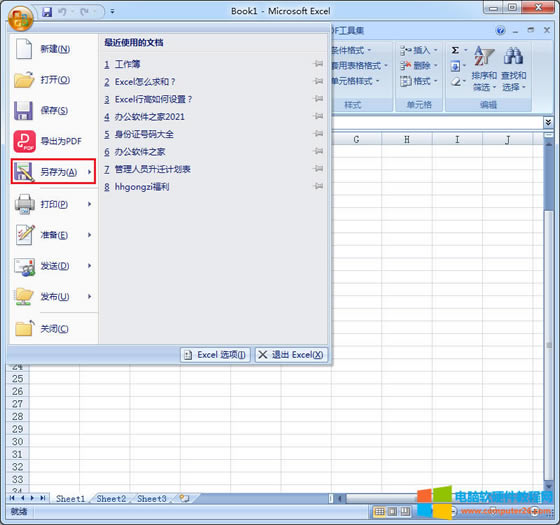Switch to Sheet2 tab
This screenshot has width=560, height=525.
click(111, 498)
